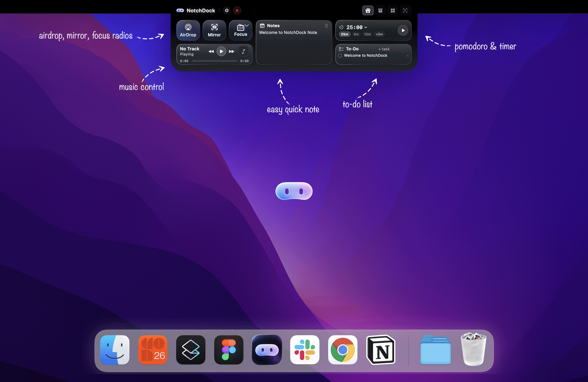Click the AirDrop button
This screenshot has height=382, width=588.
(188, 30)
